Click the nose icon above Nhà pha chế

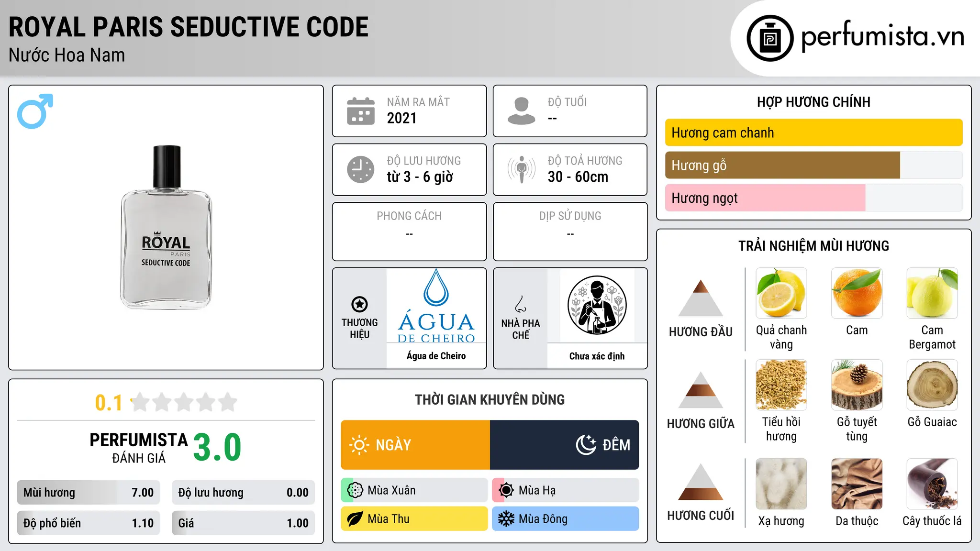coord(521,304)
